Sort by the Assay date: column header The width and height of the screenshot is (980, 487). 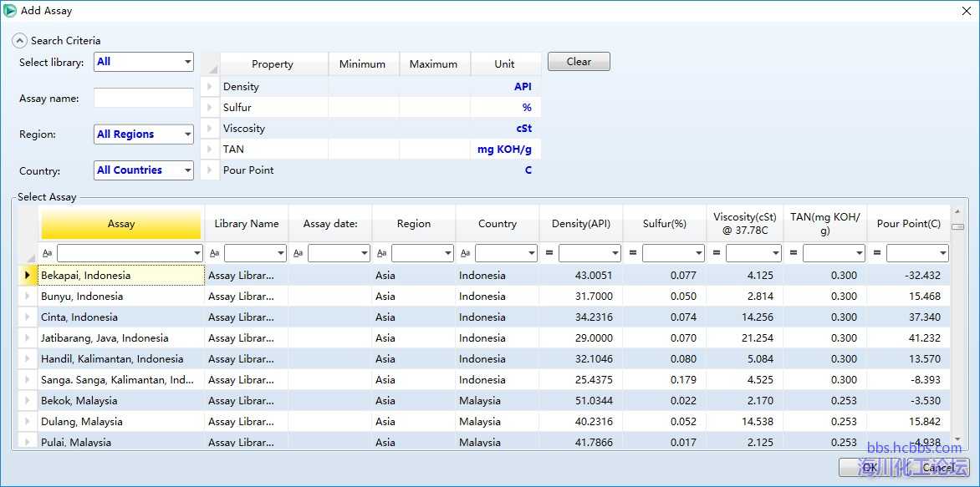tap(330, 224)
